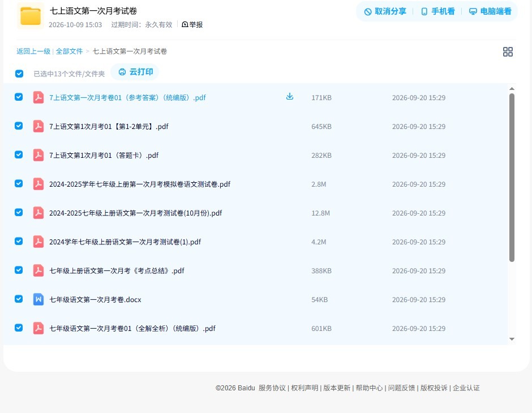Click PDF icon of 测试卷(1) file
The height and width of the screenshot is (413, 532).
38,242
